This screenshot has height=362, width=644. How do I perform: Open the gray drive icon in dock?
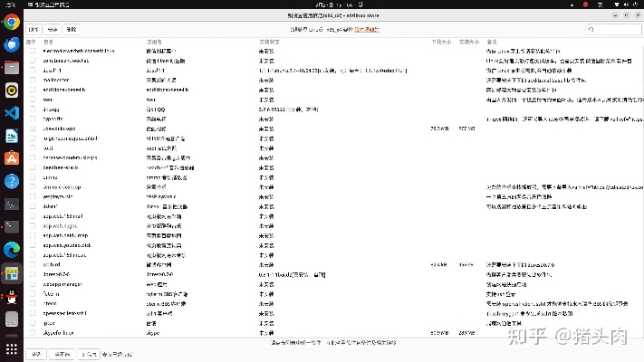coord(12,319)
